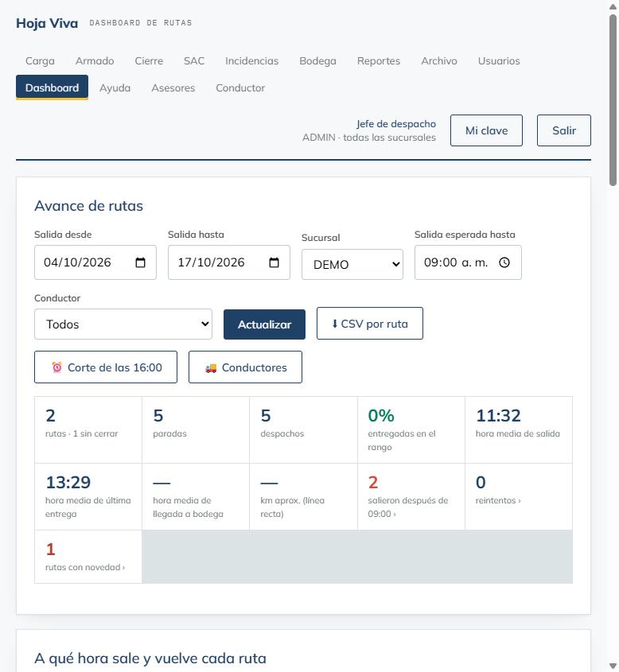Viewport: 619px width, 672px height.
Task: Open the reintentos detail link
Action: pos(518,496)
